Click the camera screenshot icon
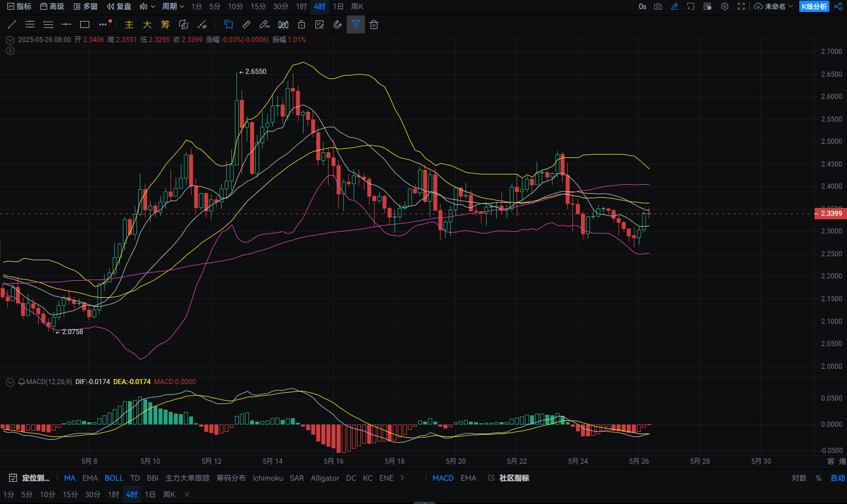 pyautogui.click(x=658, y=6)
